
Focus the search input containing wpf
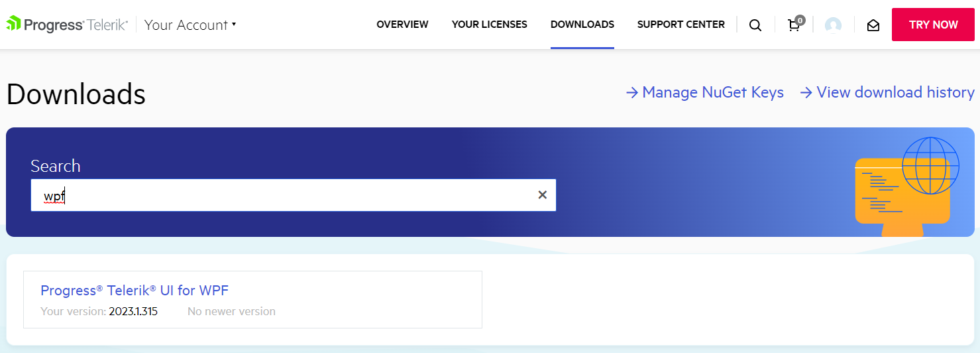coord(293,195)
